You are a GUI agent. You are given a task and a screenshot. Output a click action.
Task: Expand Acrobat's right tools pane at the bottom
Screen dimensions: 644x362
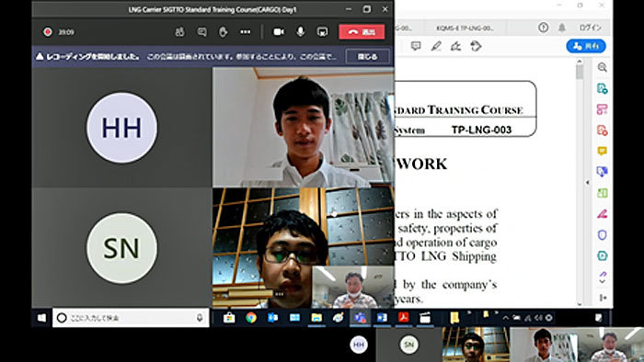[x=603, y=298]
